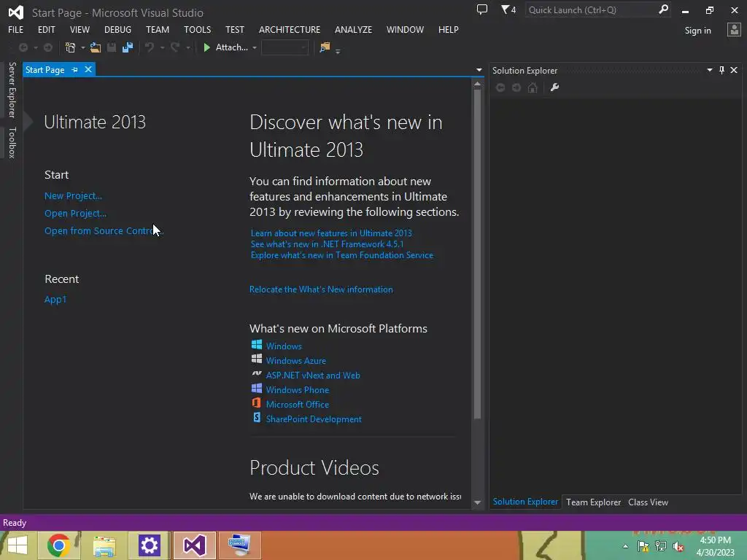Click the Open File folder icon
Screen dimensions: 747x560
[x=96, y=47]
